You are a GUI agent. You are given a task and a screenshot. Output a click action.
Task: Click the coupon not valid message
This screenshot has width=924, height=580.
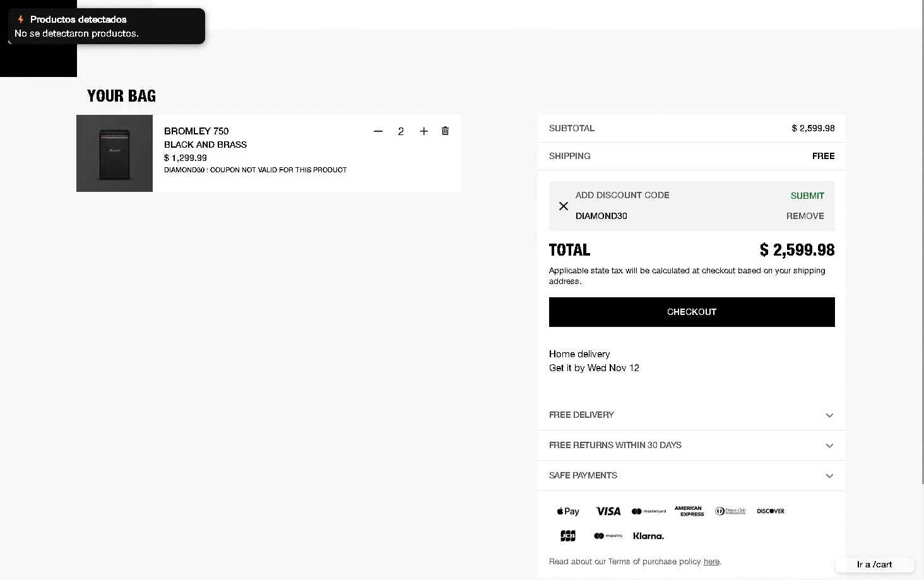point(256,170)
